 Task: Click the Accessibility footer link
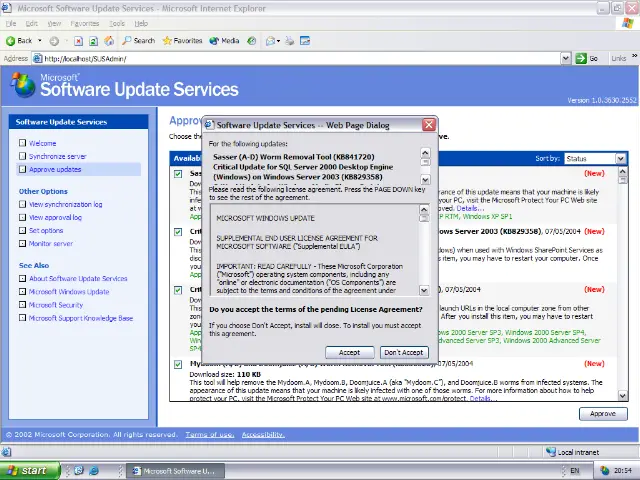[x=263, y=435]
